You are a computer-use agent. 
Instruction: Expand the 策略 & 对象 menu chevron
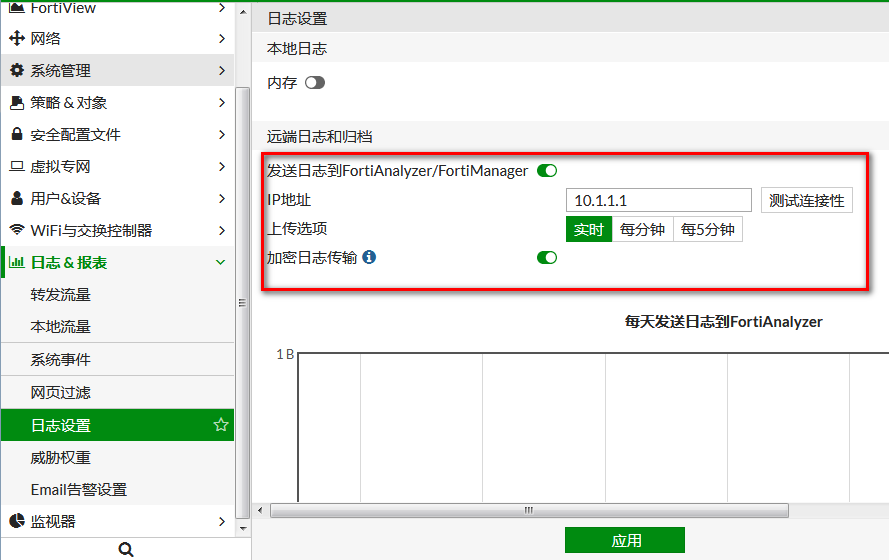click(222, 103)
